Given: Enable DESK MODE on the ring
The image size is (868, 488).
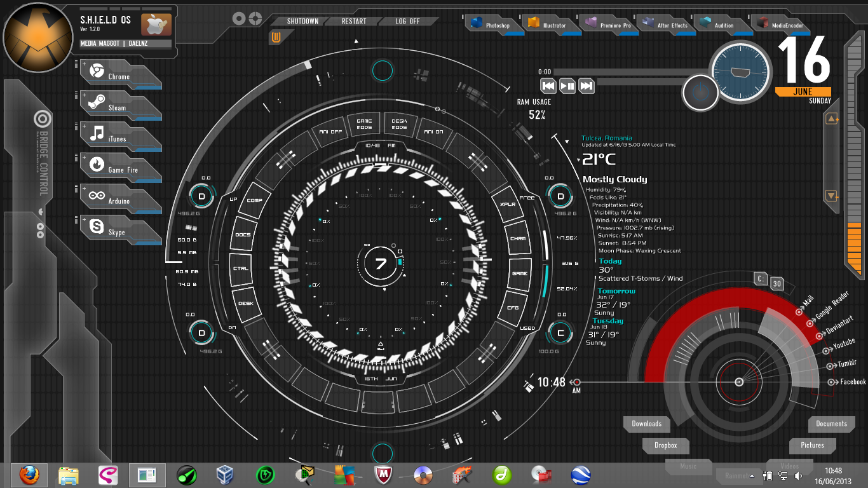Looking at the screenshot, I should coord(400,123).
